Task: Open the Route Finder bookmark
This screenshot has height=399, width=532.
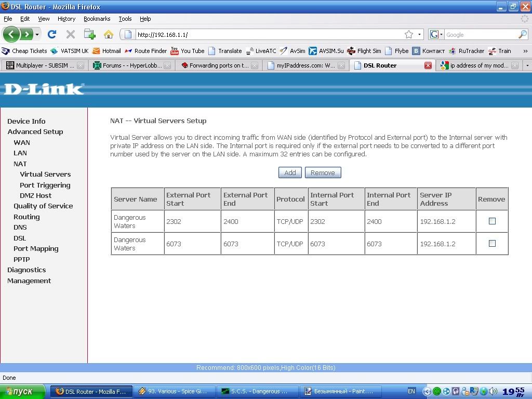Action: click(x=145, y=51)
